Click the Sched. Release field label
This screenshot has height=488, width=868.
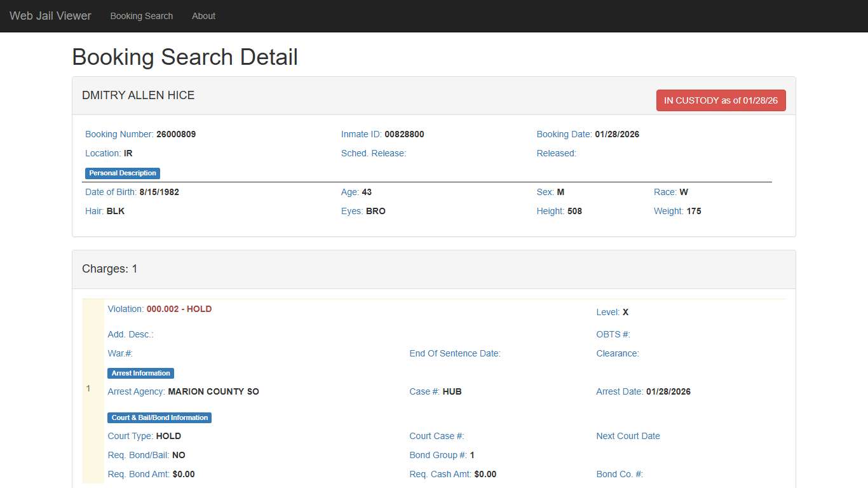coord(373,153)
